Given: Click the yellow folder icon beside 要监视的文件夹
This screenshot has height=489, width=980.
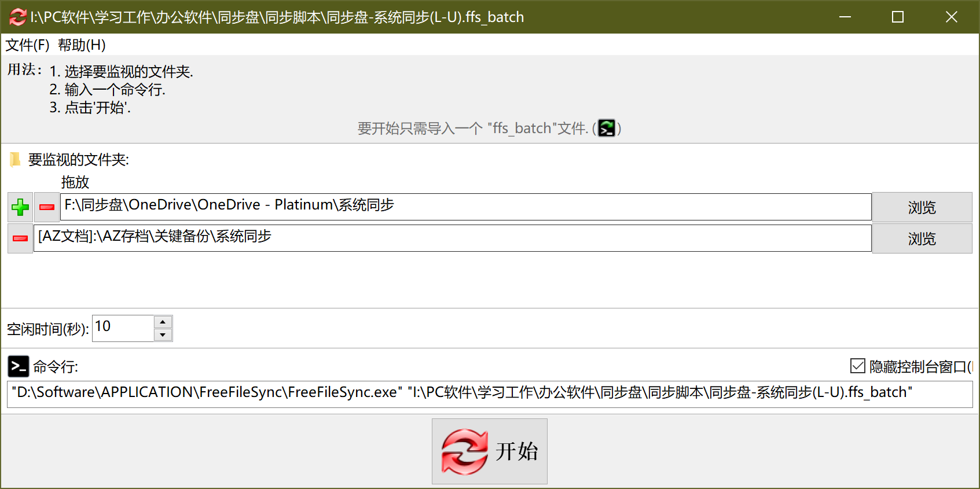Looking at the screenshot, I should [15, 159].
